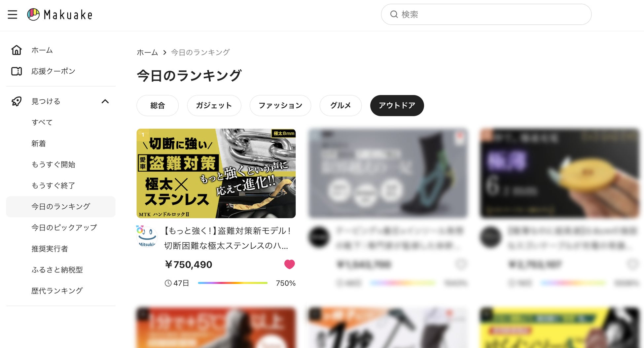644x348 pixels.
Task: Open 歴代ランキング in the sidebar
Action: [57, 291]
